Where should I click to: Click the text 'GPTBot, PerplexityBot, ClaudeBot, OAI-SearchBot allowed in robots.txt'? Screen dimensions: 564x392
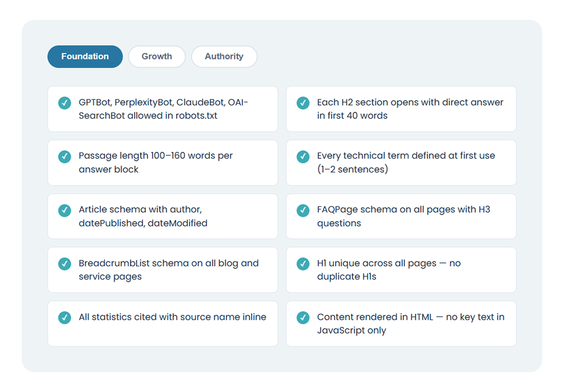coord(163,109)
